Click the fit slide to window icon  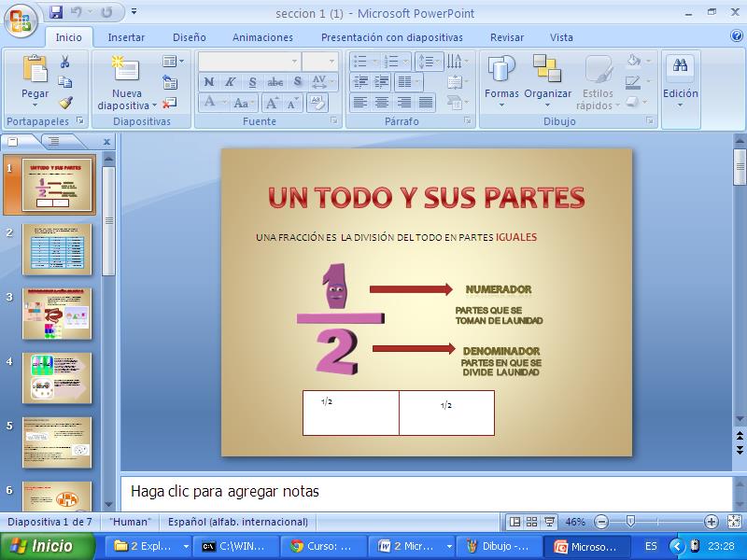click(x=733, y=522)
